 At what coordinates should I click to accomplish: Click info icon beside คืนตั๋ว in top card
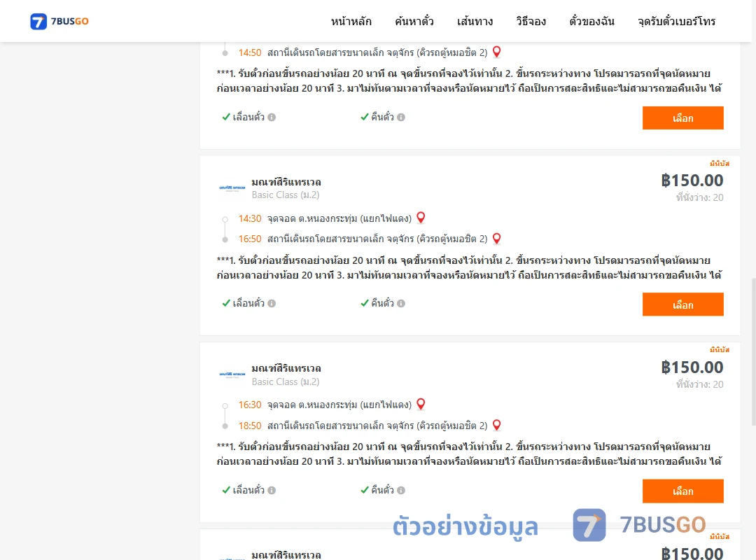click(401, 117)
